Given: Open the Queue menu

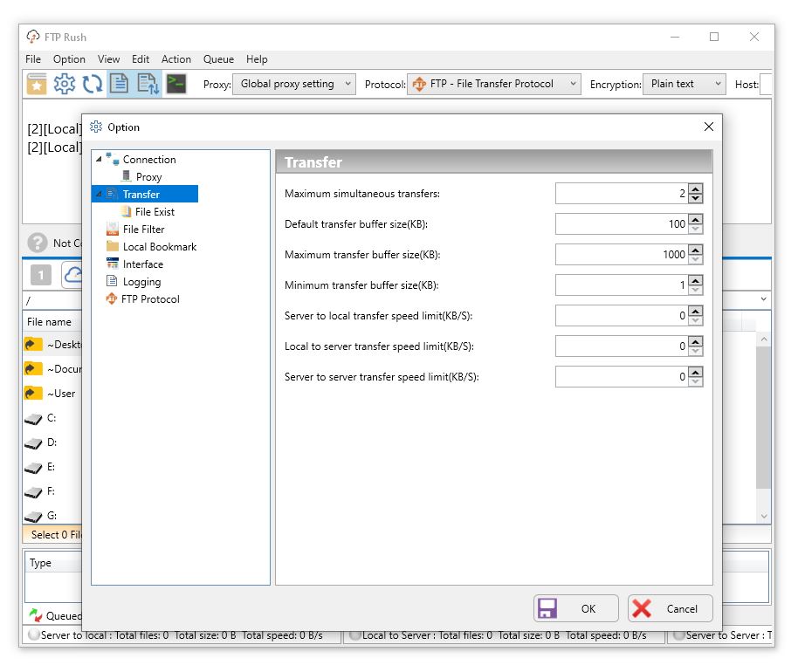Looking at the screenshot, I should coord(218,59).
